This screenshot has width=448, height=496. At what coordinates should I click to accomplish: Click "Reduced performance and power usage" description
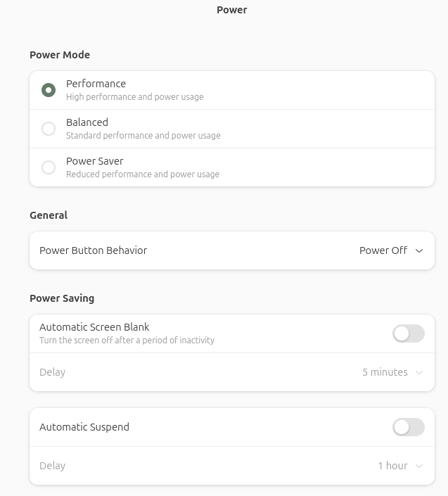(142, 174)
